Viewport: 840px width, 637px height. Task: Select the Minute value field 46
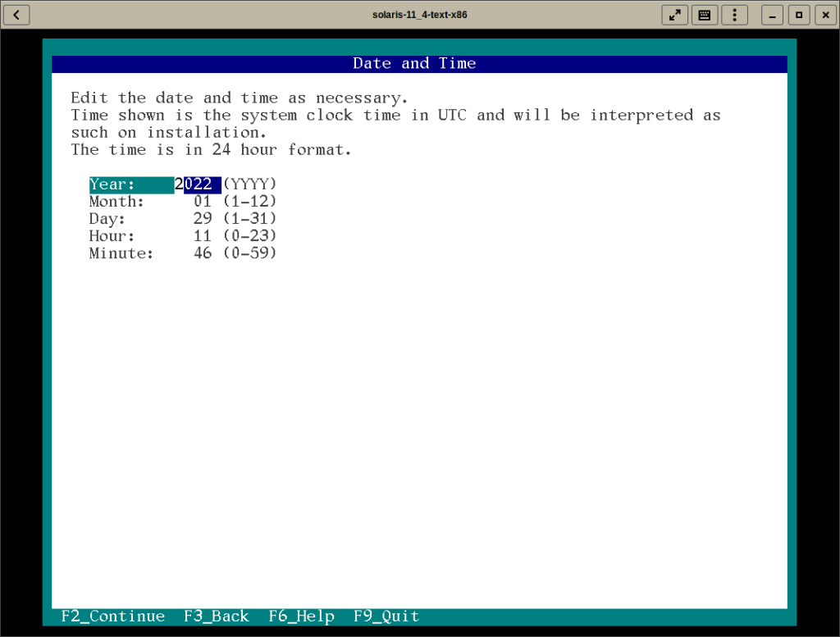[x=203, y=253]
